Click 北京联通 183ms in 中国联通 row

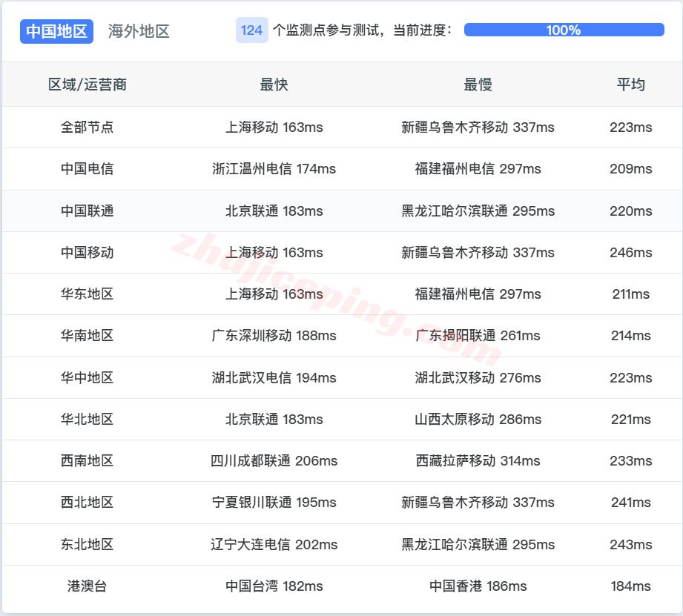(274, 211)
